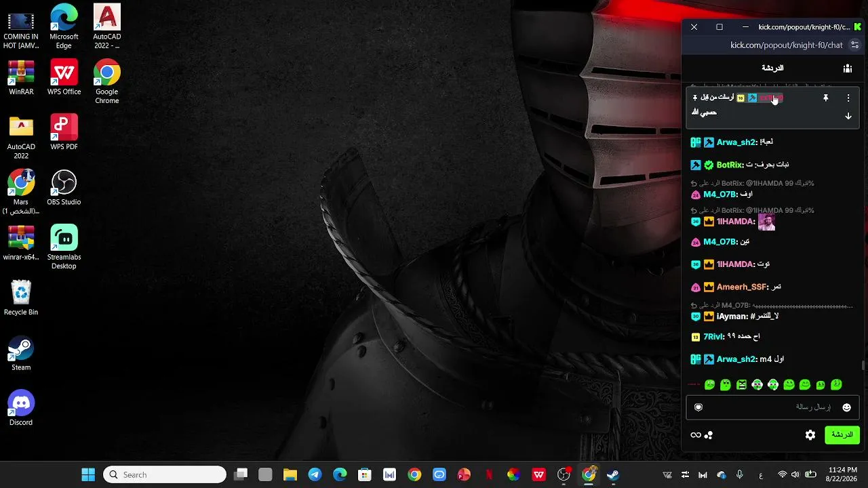868x488 pixels.
Task: Click the Kick logo extension icon
Action: (858, 27)
